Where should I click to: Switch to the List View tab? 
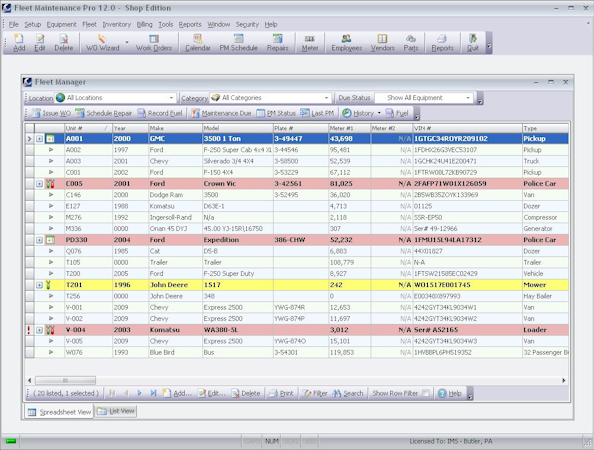point(116,411)
